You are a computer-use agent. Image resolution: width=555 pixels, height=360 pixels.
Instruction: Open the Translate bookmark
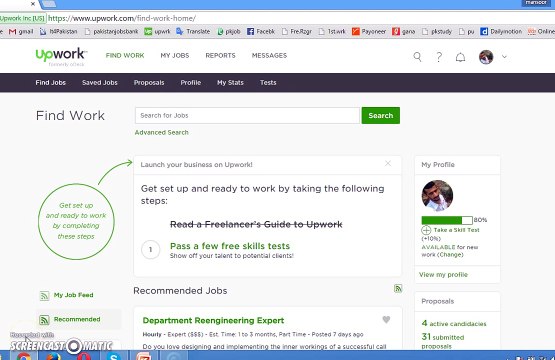coord(193,32)
